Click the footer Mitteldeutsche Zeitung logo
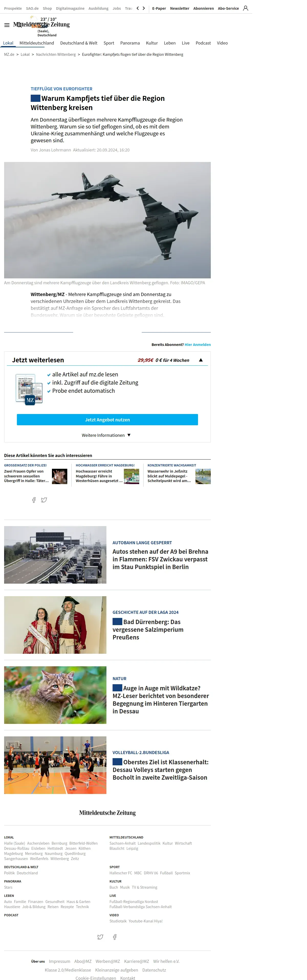This screenshot has height=980, width=307. pos(107,813)
